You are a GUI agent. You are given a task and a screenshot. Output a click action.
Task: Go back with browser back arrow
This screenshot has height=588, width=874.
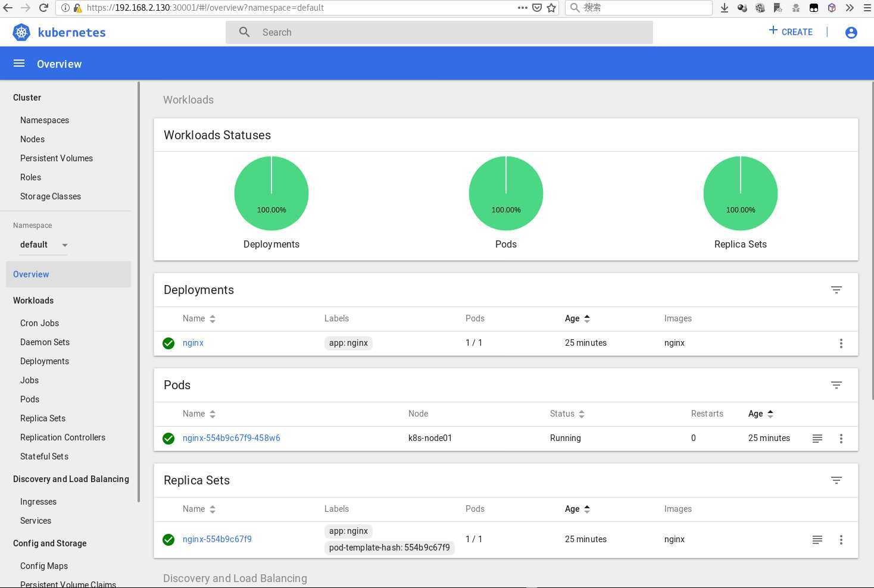point(8,8)
